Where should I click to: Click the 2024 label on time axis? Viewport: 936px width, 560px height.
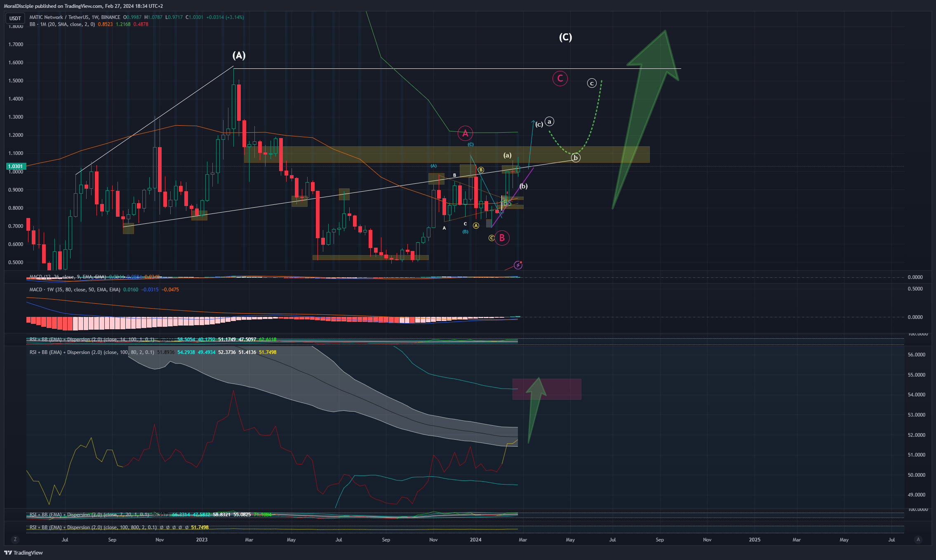tap(476, 540)
